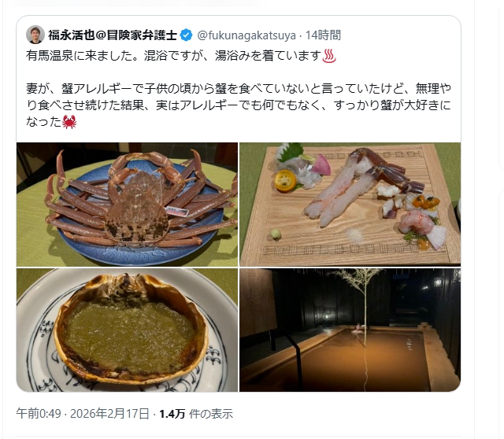The width and height of the screenshot is (504, 439).
Task: Open the whole crab on blue plate photo
Action: click(128, 205)
